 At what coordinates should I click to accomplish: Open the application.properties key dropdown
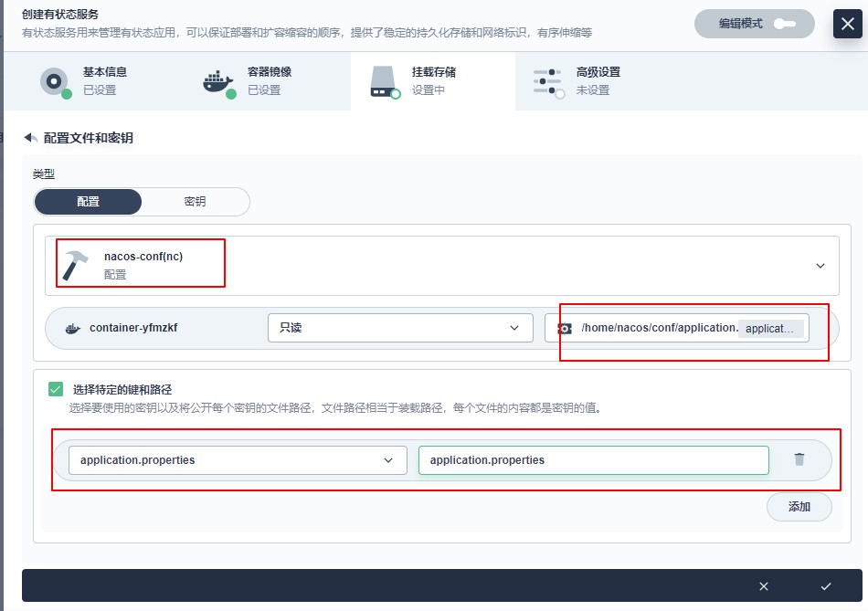(x=238, y=460)
